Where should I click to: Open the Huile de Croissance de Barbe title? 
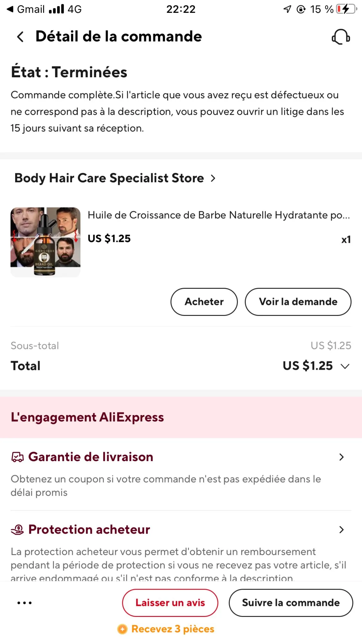(219, 215)
